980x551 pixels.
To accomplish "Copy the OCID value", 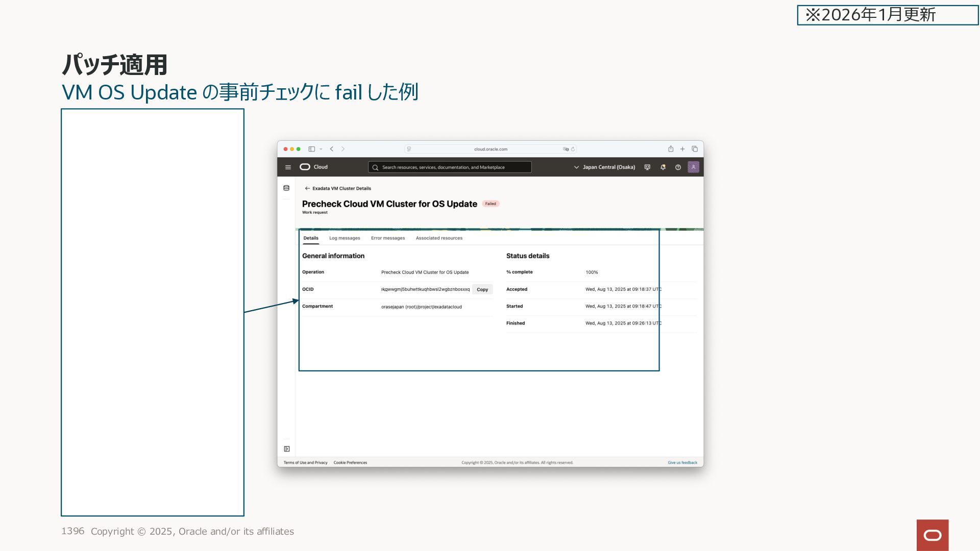I will 482,289.
